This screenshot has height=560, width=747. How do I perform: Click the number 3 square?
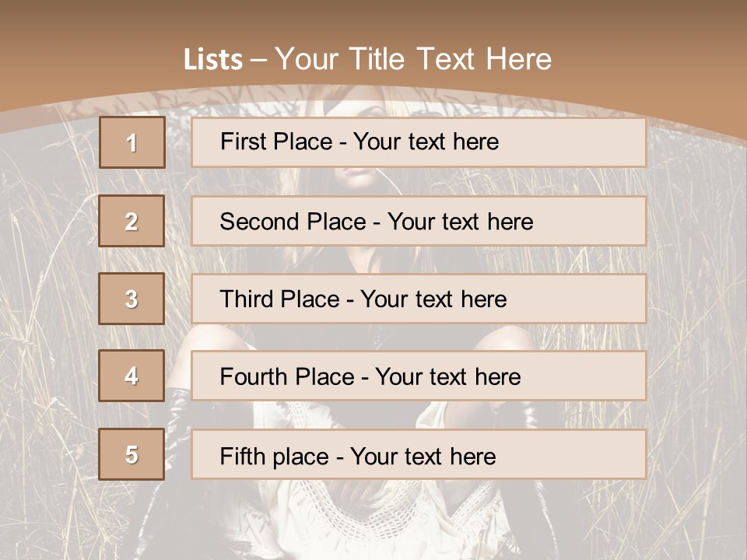pos(132,299)
